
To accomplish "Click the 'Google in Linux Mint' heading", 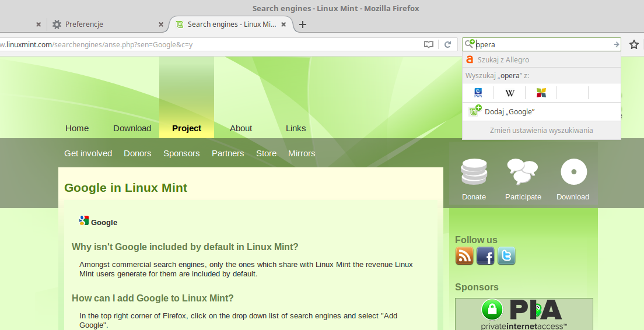I will 125,188.
